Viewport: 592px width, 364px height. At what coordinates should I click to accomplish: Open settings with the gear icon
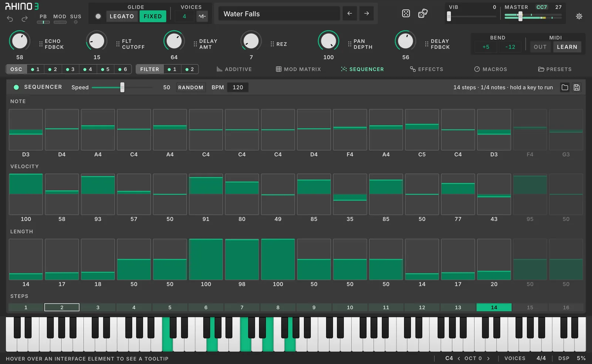[x=579, y=16]
